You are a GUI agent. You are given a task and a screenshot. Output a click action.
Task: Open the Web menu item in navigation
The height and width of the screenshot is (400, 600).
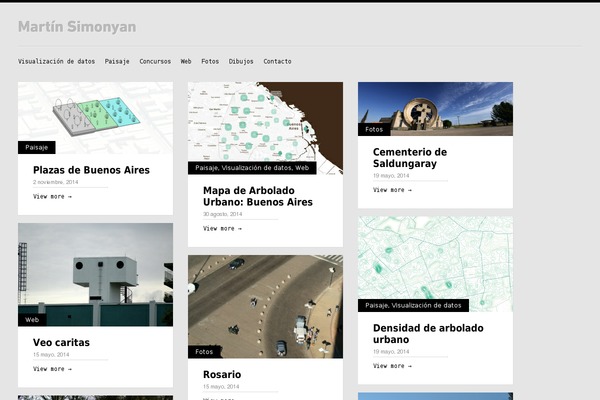point(186,61)
